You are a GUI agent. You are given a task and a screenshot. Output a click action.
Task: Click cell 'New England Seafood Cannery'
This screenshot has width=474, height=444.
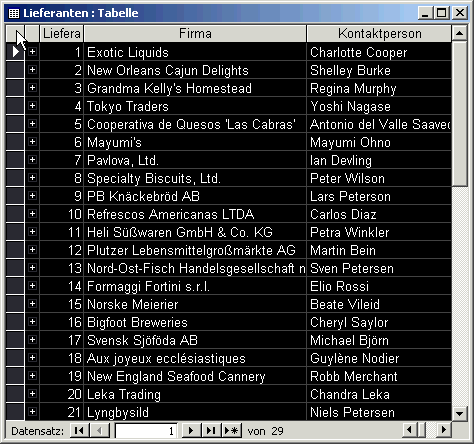click(x=195, y=376)
